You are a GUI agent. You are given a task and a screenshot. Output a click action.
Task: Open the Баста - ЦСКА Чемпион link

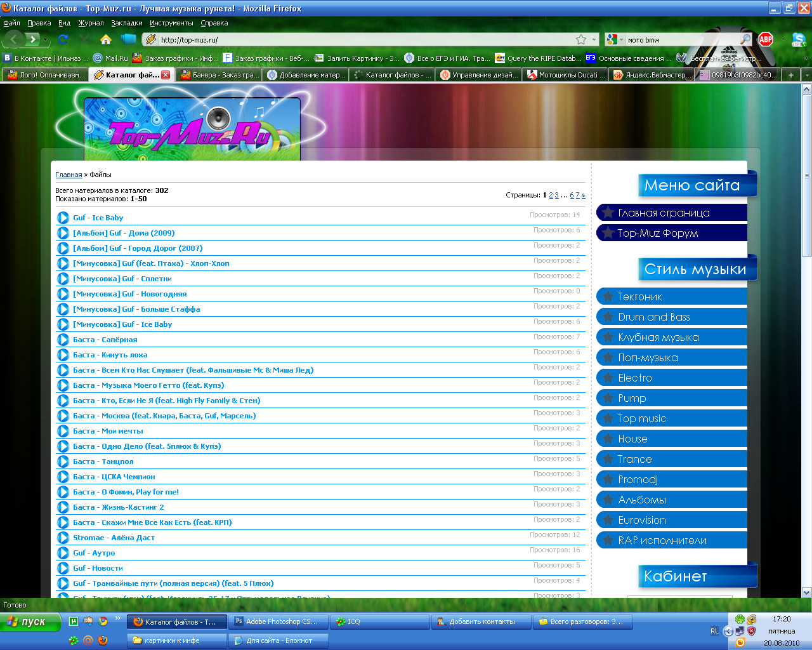pos(114,477)
